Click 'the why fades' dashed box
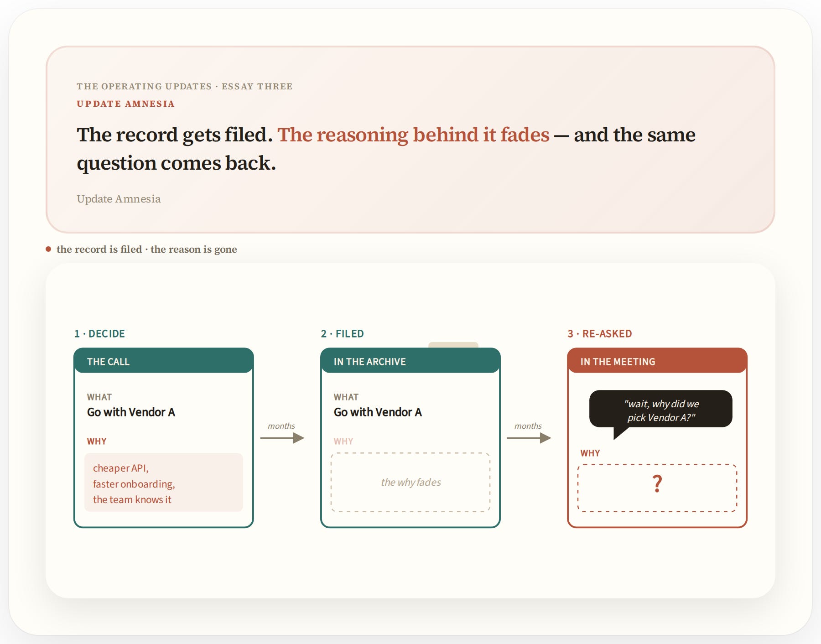Viewport: 821px width, 644px height. coord(410,482)
